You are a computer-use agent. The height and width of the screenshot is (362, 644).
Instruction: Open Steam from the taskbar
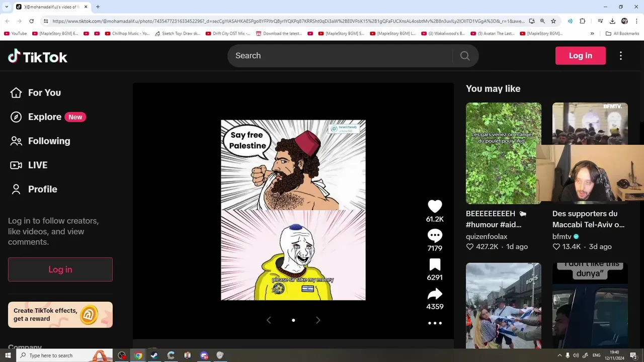[x=154, y=355]
